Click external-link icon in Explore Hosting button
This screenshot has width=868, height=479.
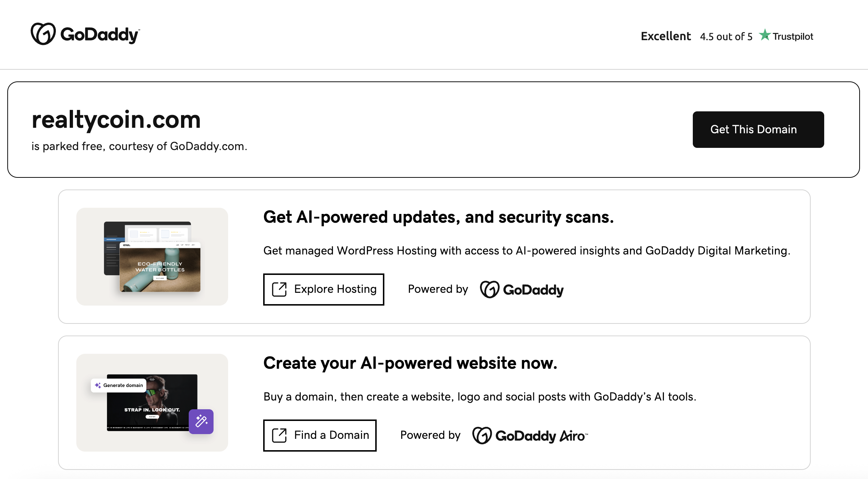pos(279,289)
